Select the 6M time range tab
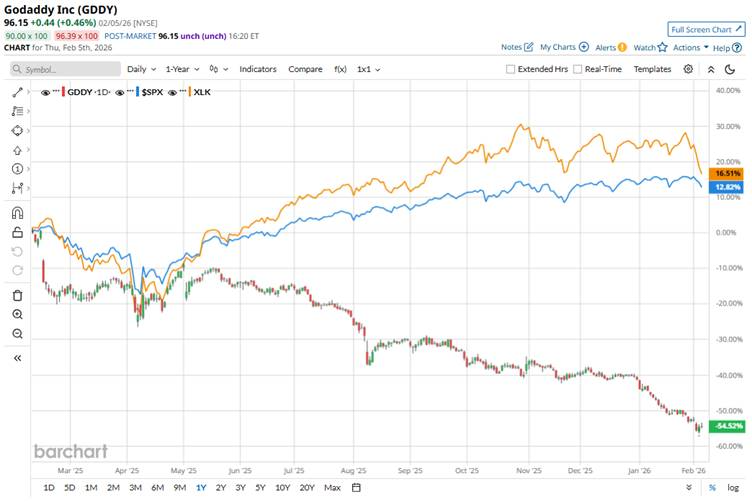This screenshot has width=752, height=502. pyautogui.click(x=157, y=488)
